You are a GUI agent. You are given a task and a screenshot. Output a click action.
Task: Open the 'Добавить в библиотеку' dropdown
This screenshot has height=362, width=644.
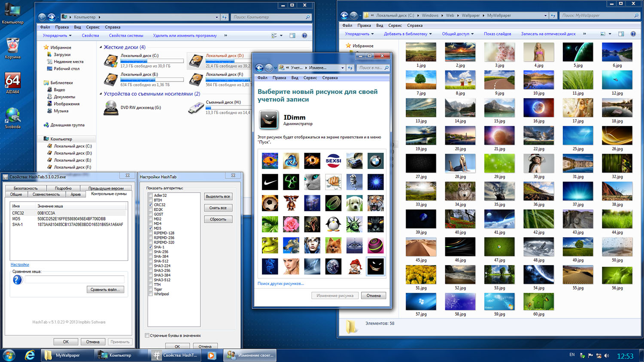point(407,34)
